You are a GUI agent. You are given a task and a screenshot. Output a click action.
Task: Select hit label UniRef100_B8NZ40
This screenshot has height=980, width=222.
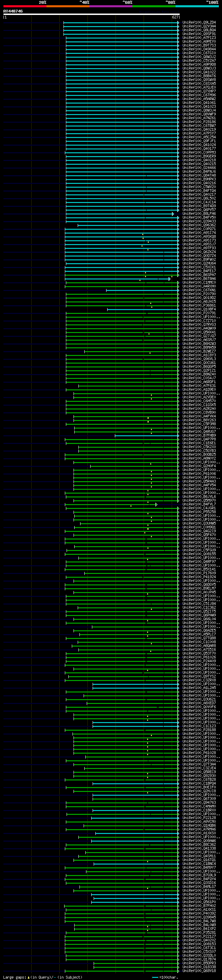(x=199, y=374)
